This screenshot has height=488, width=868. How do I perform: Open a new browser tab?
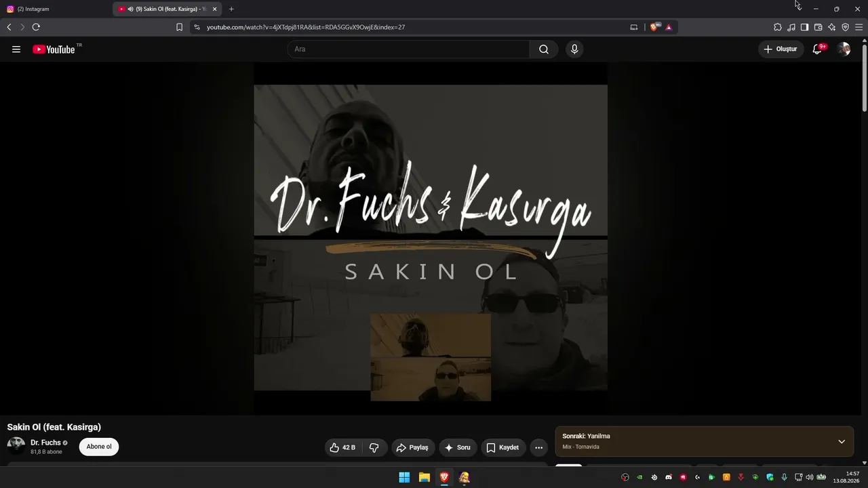(231, 9)
